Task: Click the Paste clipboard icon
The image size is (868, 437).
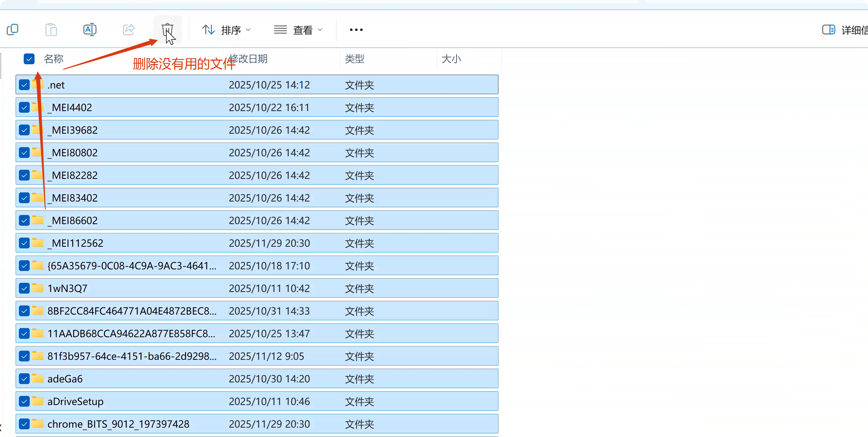Action: [51, 30]
